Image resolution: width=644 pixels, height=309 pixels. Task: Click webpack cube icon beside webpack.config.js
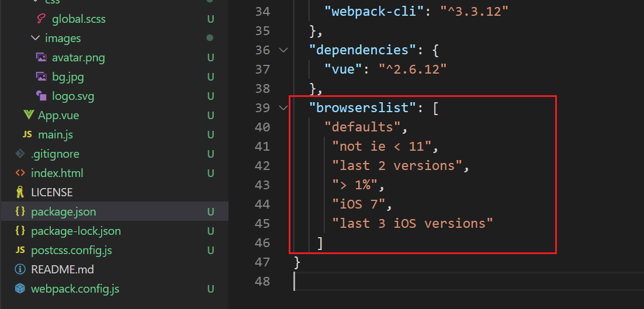click(20, 289)
